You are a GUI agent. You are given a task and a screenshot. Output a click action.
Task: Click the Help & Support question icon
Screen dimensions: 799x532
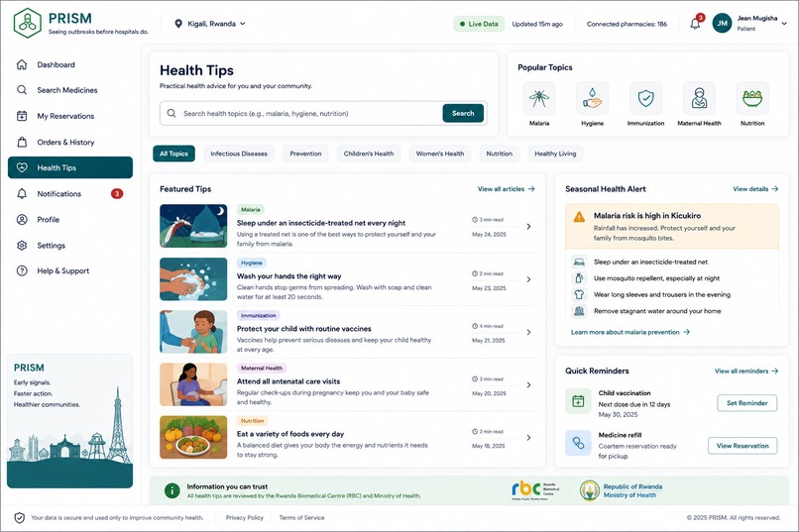click(22, 270)
